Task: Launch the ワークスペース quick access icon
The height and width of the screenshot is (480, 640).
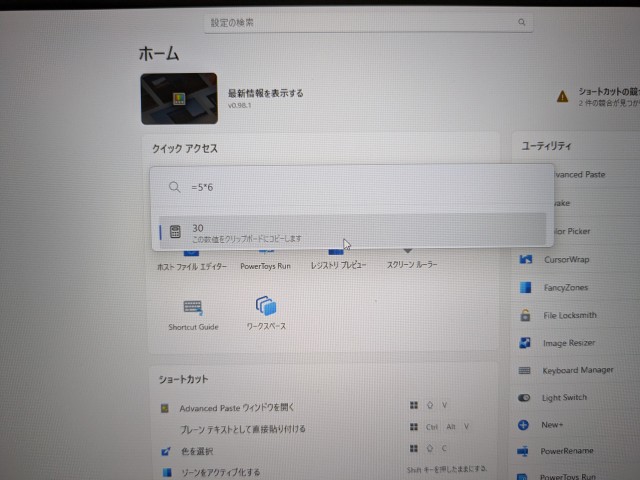Action: [265, 310]
